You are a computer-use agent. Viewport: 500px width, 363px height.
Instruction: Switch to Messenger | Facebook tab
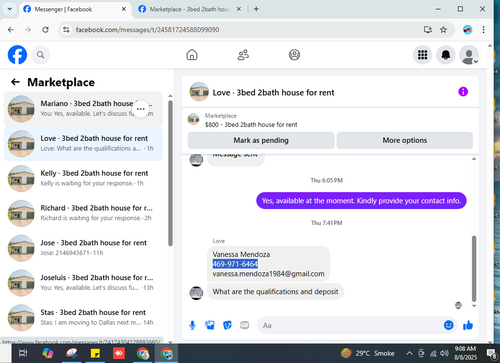[74, 9]
